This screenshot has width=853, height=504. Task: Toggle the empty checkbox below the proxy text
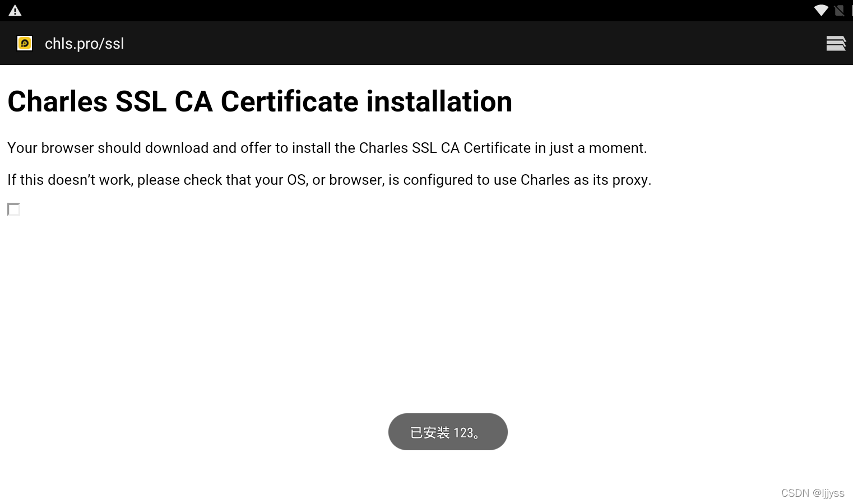13,209
